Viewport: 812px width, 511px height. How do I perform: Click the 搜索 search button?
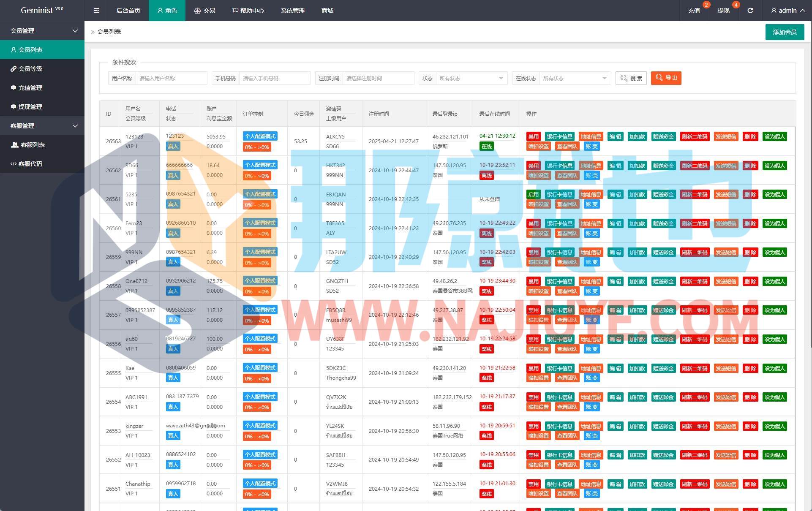631,78
